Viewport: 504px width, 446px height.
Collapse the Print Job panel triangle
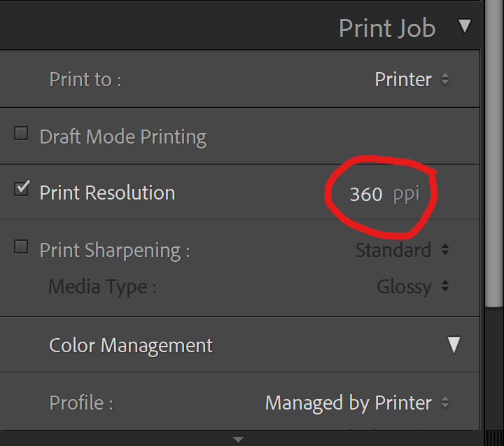[464, 27]
